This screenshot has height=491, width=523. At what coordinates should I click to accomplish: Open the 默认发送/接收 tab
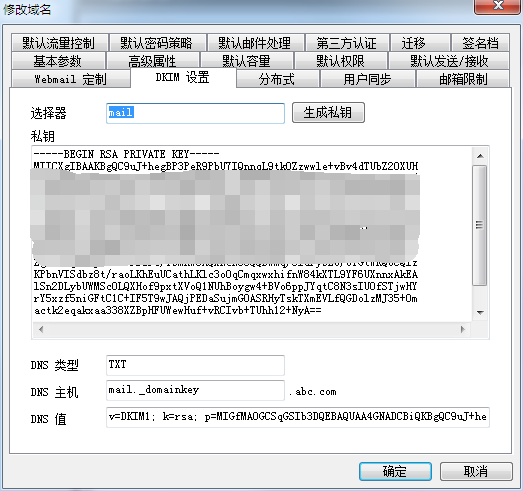coord(449,61)
